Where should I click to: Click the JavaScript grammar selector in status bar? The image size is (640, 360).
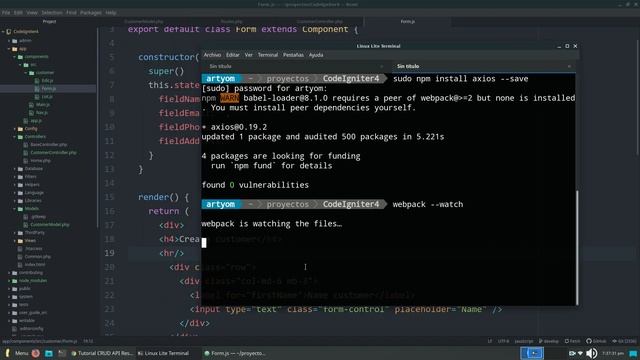click(x=524, y=341)
